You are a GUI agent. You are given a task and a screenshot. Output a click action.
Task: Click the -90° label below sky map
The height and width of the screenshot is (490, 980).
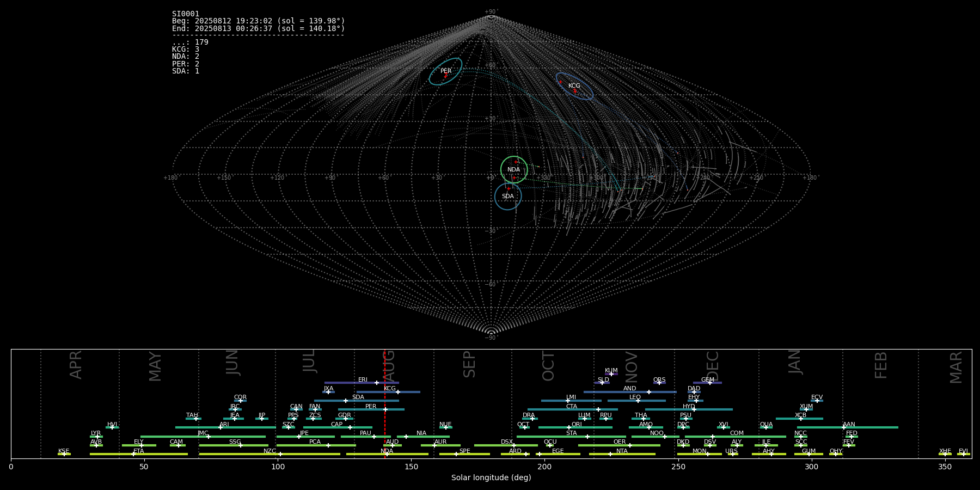click(491, 338)
